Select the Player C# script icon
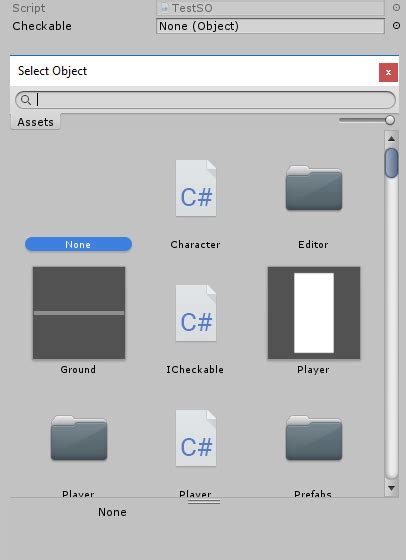This screenshot has width=406, height=560. [x=196, y=438]
